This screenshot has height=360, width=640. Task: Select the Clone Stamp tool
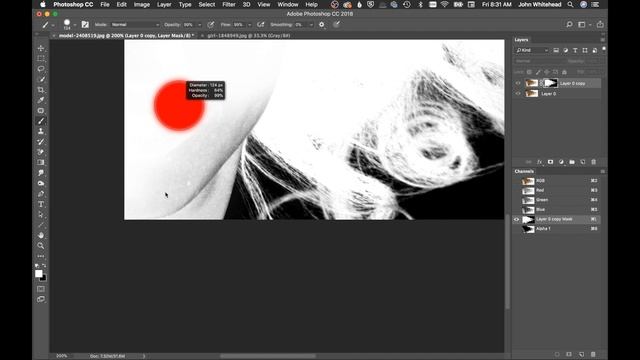click(x=41, y=131)
